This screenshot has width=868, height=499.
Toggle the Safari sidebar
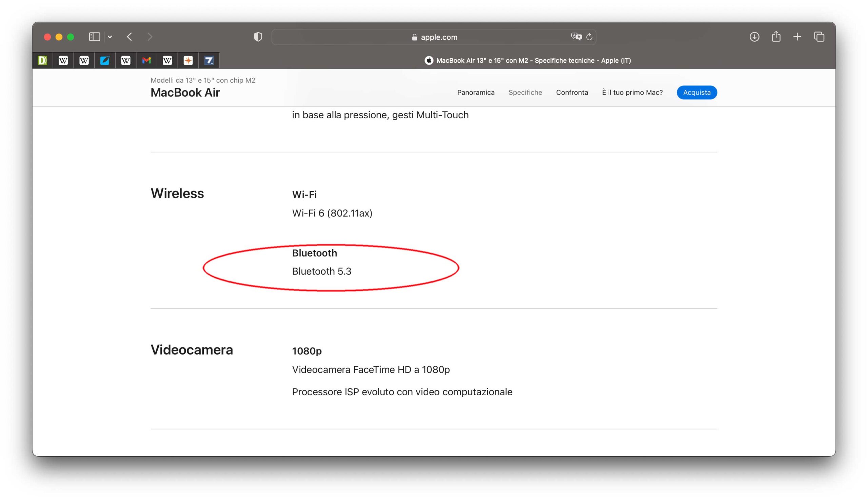pyautogui.click(x=94, y=37)
